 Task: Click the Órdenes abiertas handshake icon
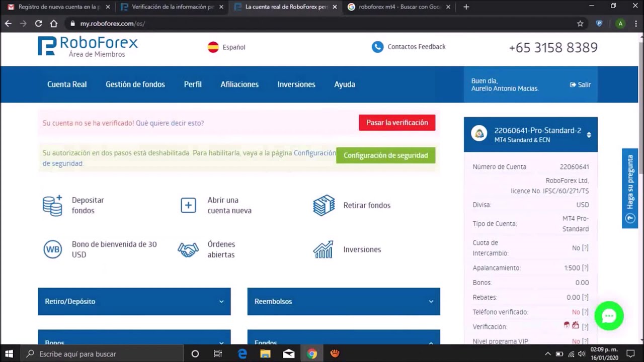point(188,249)
